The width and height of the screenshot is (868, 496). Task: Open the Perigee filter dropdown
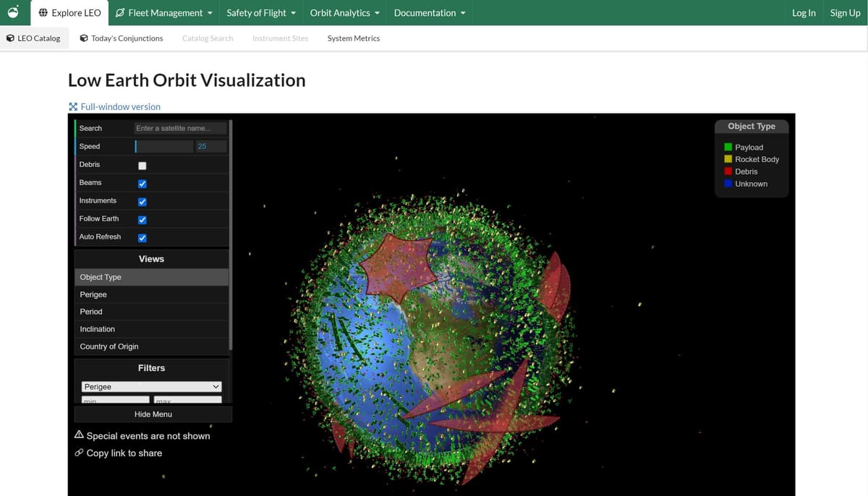pyautogui.click(x=151, y=387)
